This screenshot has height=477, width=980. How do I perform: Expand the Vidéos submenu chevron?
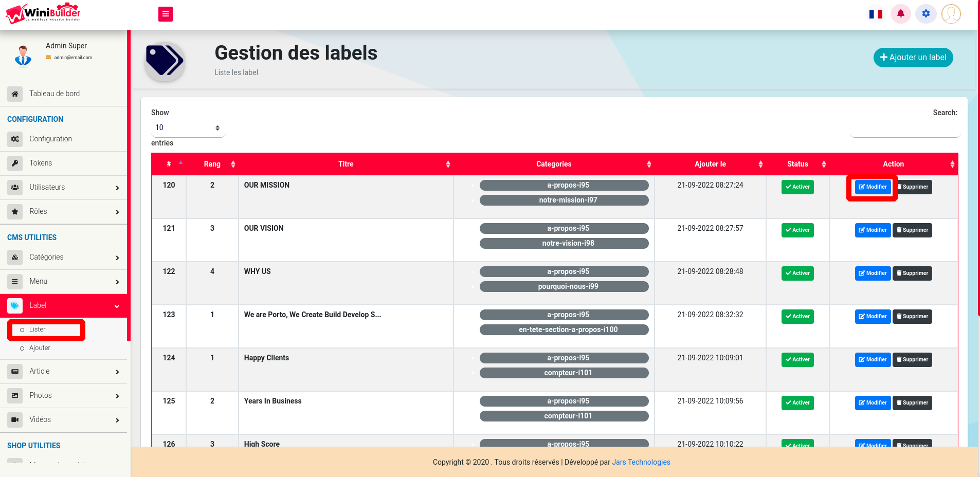point(117,420)
